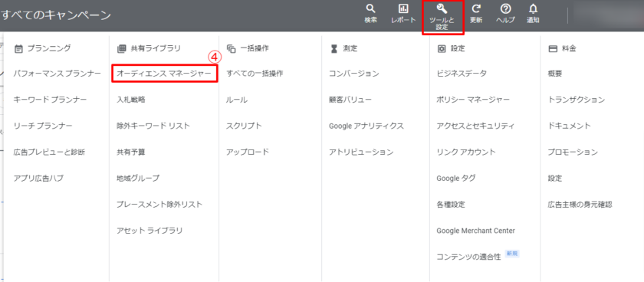Screen dimensions: 644x282
Task: Open the ヘルプ question mark icon
Action: tap(505, 9)
